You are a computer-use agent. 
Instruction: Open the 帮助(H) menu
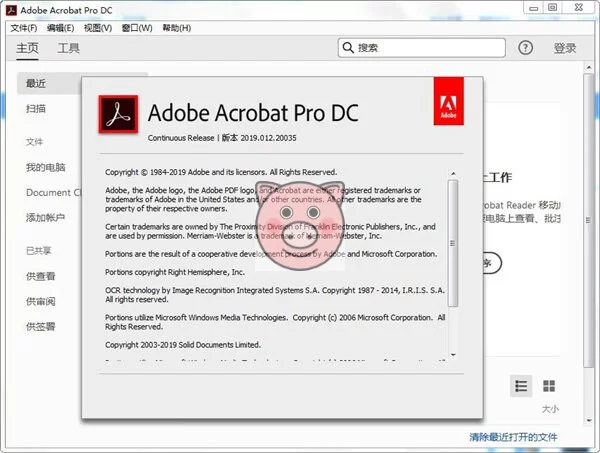pyautogui.click(x=177, y=28)
